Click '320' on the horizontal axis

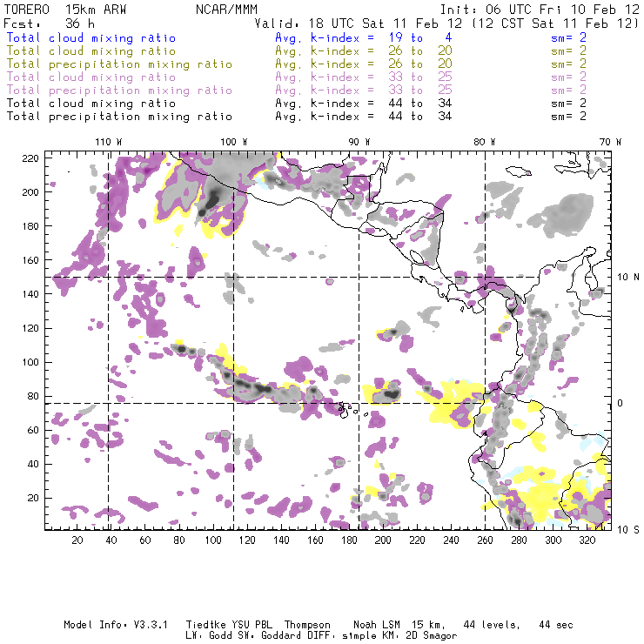587,540
